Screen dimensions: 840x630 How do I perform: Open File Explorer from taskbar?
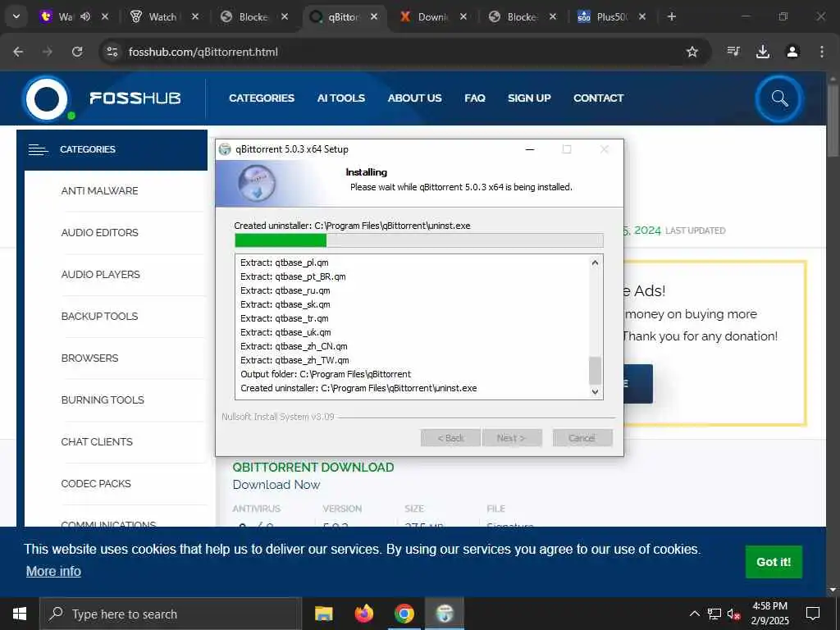tap(323, 614)
